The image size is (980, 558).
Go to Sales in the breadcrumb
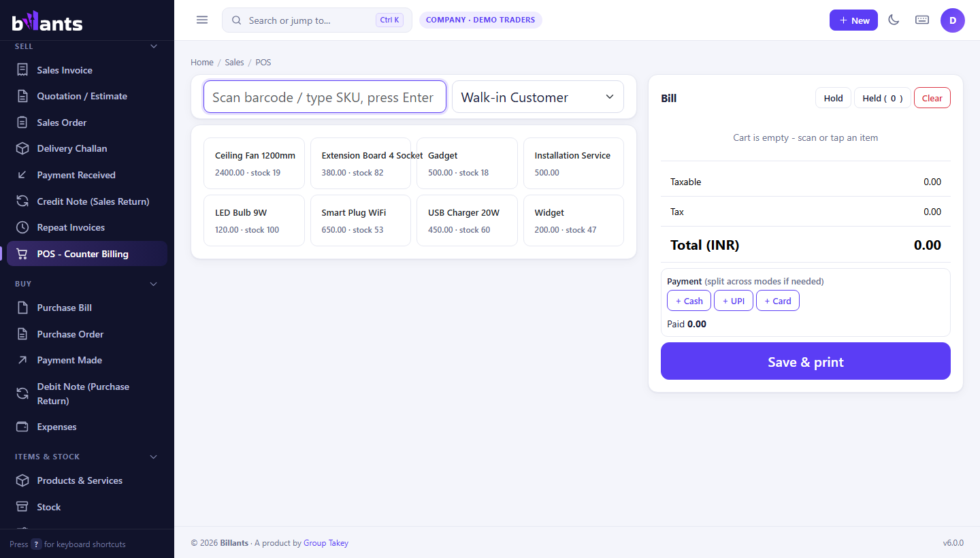(x=234, y=62)
